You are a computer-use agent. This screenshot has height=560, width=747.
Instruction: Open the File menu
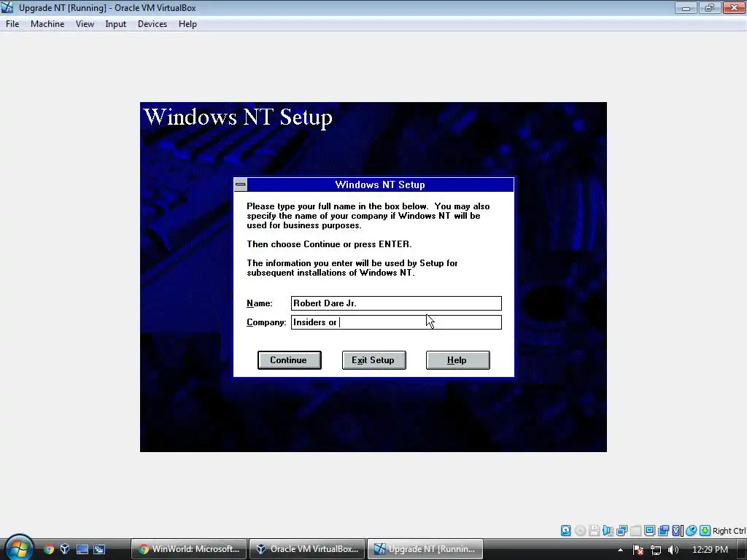12,24
